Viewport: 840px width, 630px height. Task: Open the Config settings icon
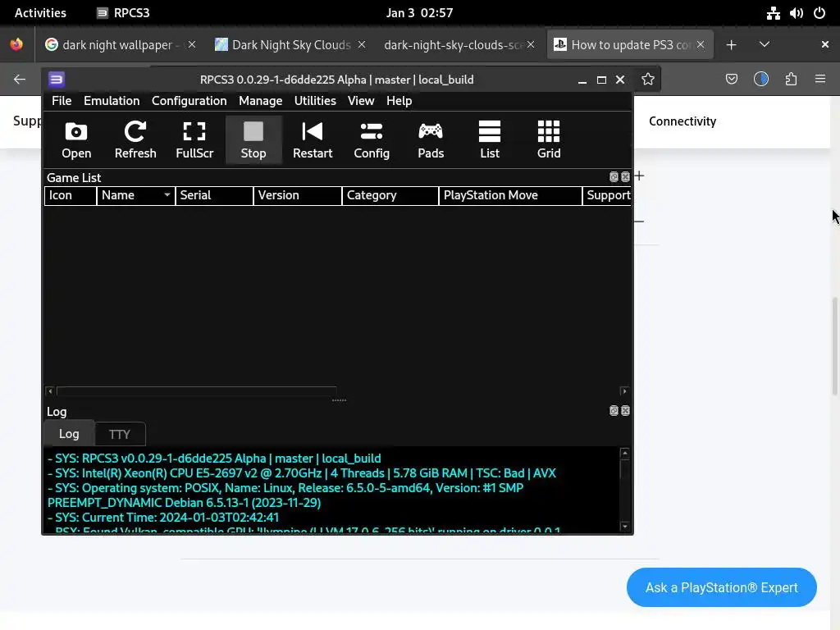(372, 139)
